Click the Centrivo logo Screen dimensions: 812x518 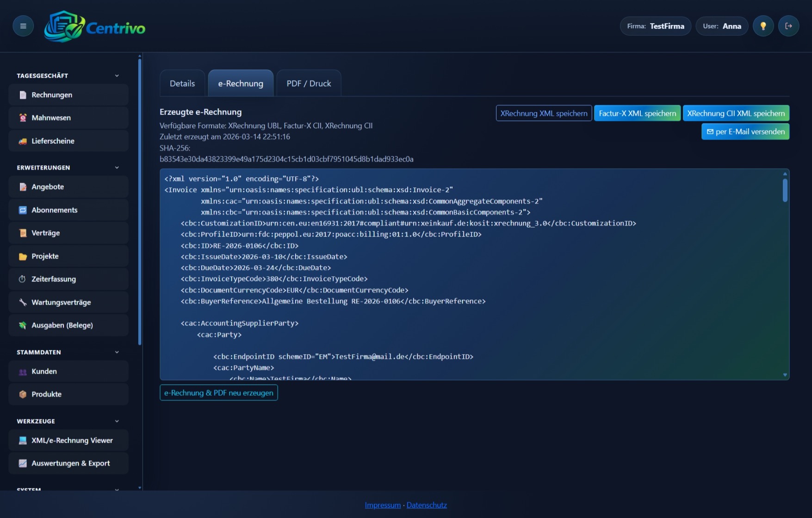point(95,27)
